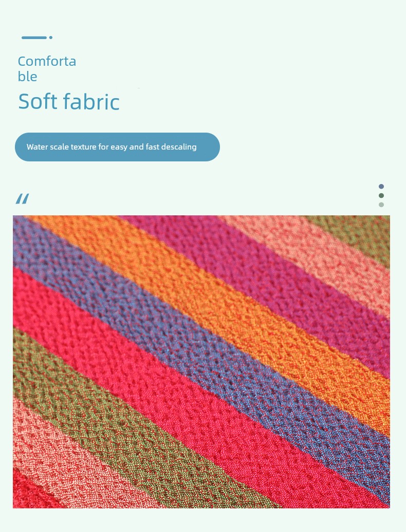Click the 'Soft fabric' heading
406x532 pixels.
click(69, 101)
